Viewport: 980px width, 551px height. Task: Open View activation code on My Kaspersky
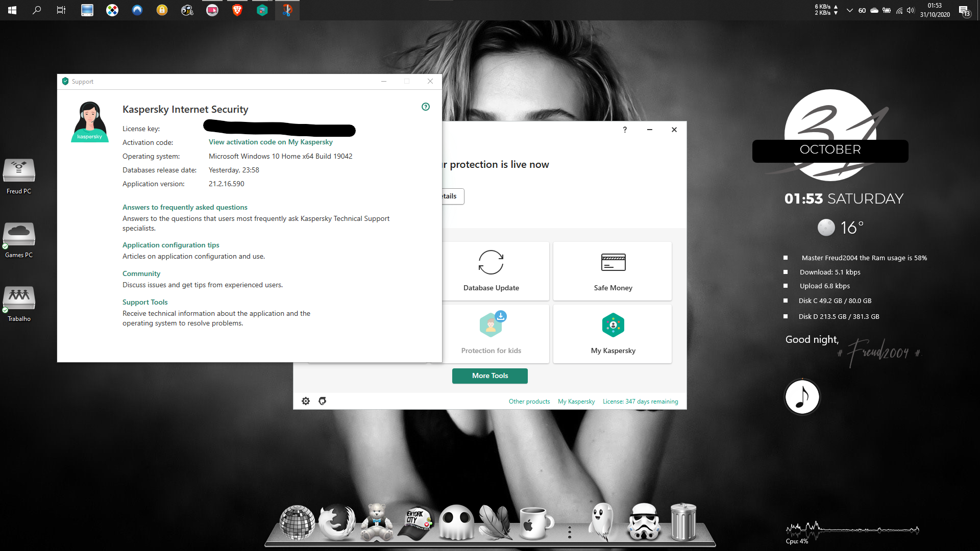[271, 142]
